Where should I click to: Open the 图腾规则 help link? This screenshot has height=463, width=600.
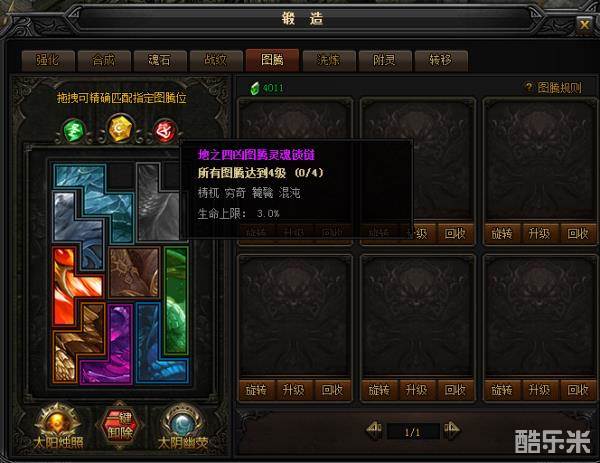click(x=553, y=88)
